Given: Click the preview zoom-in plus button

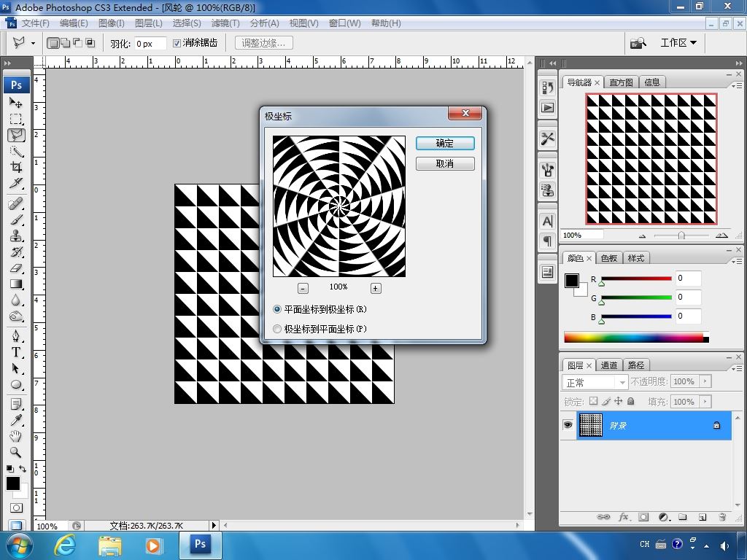Looking at the screenshot, I should (376, 288).
